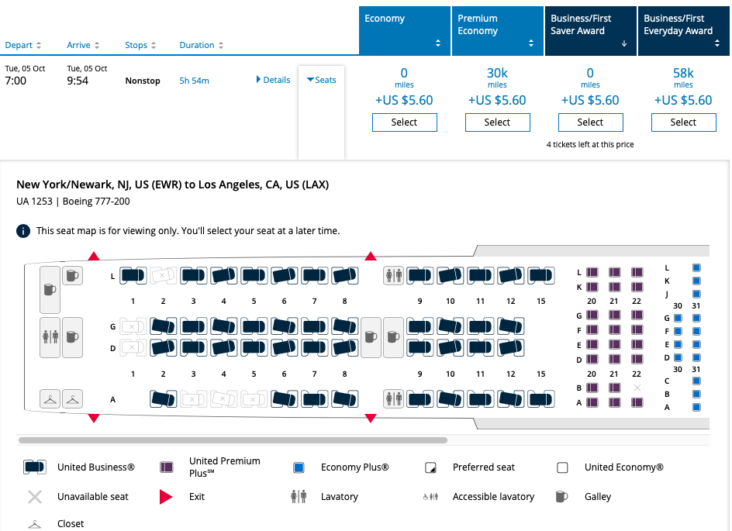Click the Economy Plus legend swatch
This screenshot has height=531, width=732.
click(x=299, y=467)
